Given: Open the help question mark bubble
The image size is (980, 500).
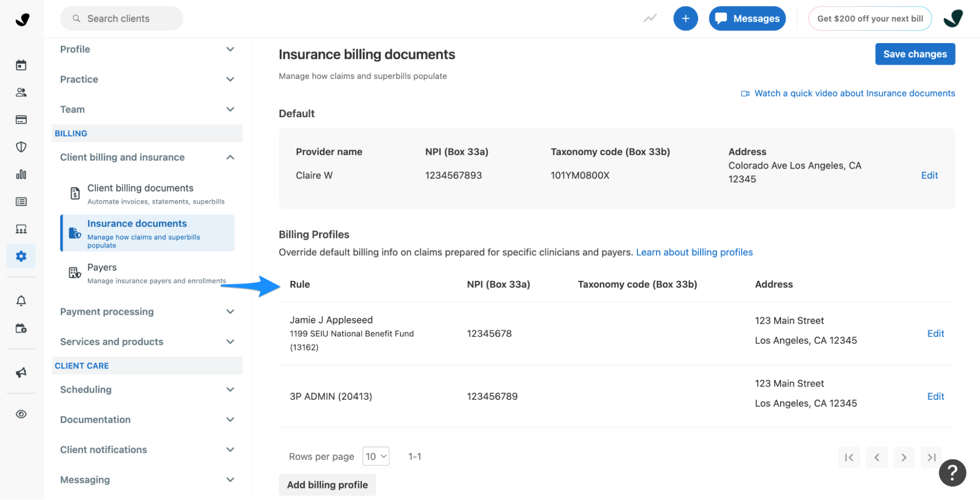Looking at the screenshot, I should click(952, 473).
